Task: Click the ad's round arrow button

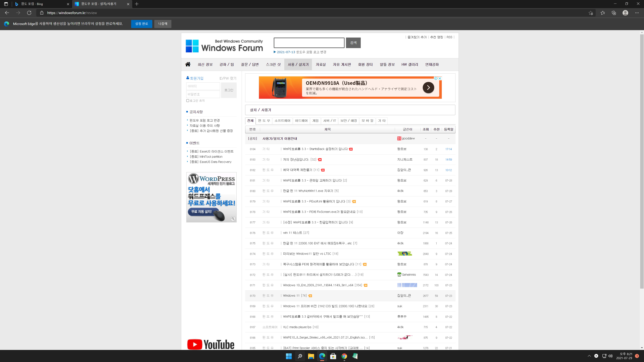Action: pyautogui.click(x=428, y=87)
